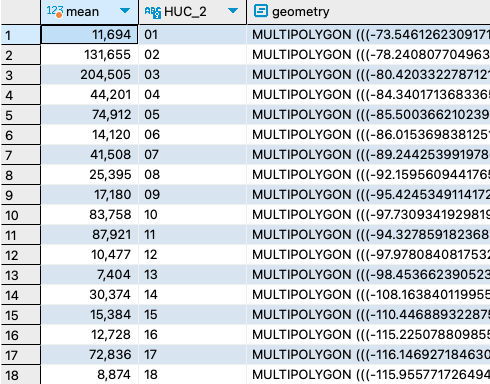Click the mean cell 17,180
Viewport: 490px width, 384px height.
click(89, 195)
